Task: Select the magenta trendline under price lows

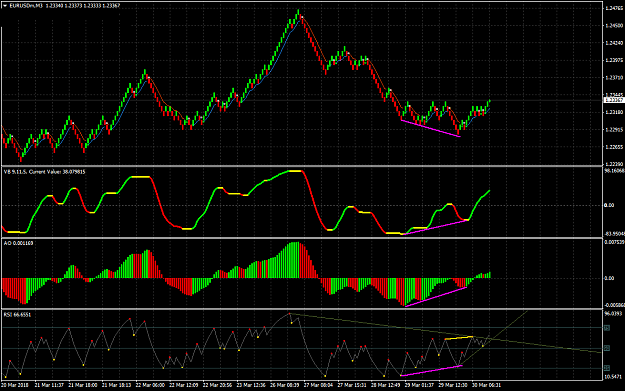Action: (x=431, y=128)
